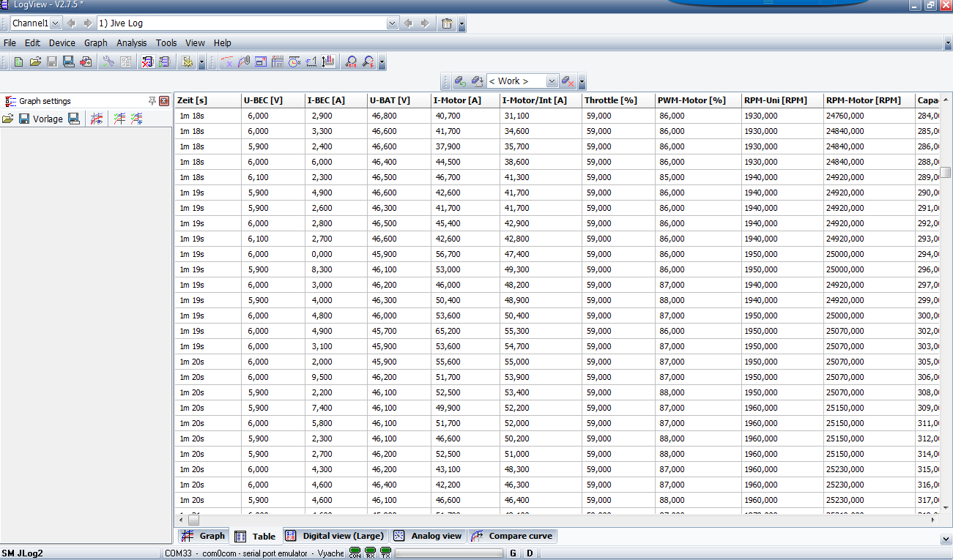Viewport: 953px width, 560px height.
Task: Click the load work layout icon
Action: (460, 81)
